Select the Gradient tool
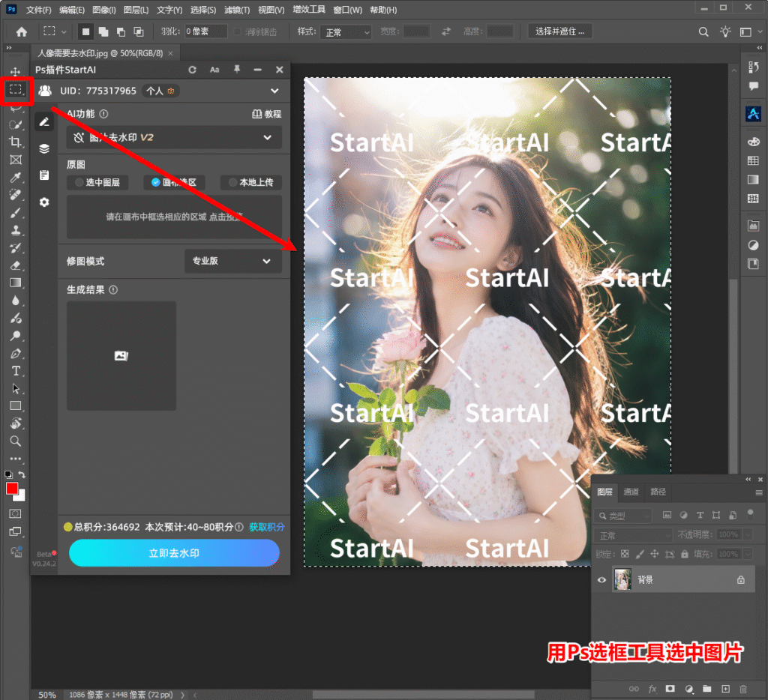The height and width of the screenshot is (700, 768). coord(15,283)
